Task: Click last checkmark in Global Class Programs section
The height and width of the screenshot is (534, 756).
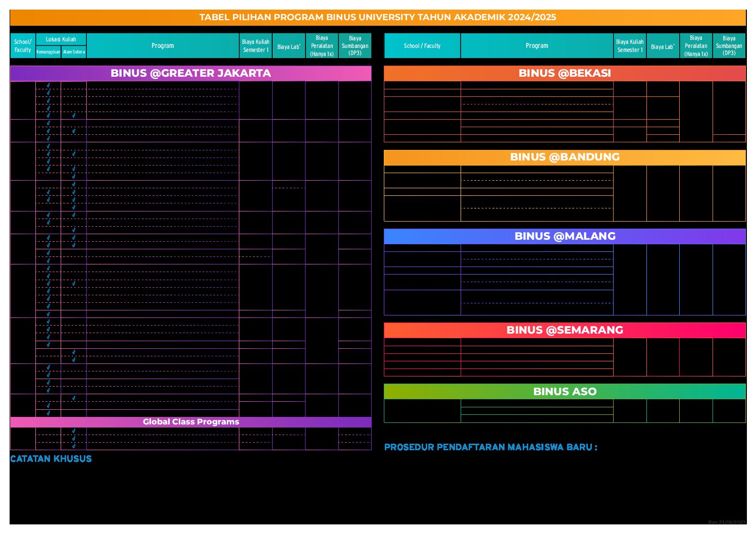Action: (74, 446)
